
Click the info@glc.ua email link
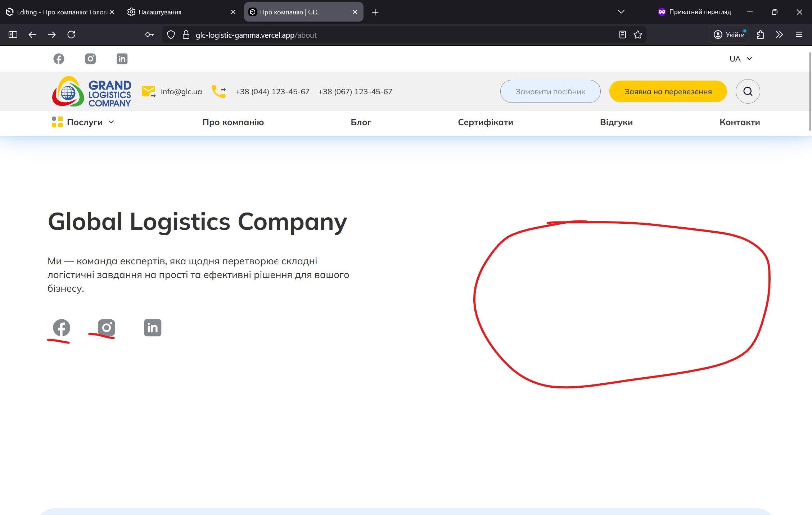pyautogui.click(x=181, y=92)
